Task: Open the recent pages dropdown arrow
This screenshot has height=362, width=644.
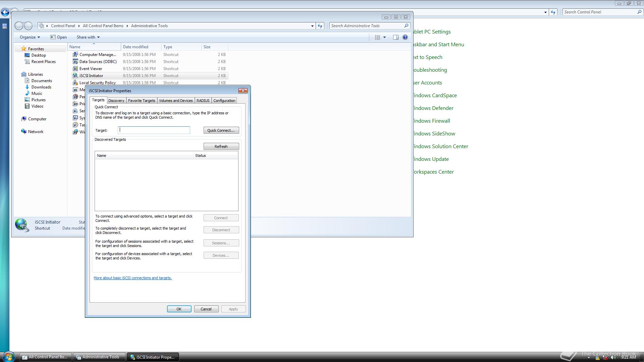Action: tap(35, 26)
